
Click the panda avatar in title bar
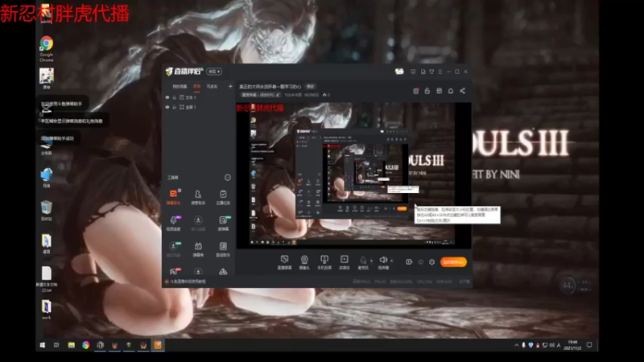click(x=399, y=72)
